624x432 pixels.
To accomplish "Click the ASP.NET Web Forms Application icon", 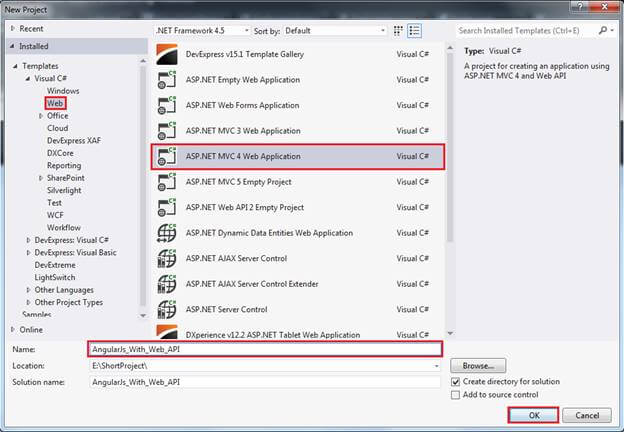I will (167, 105).
